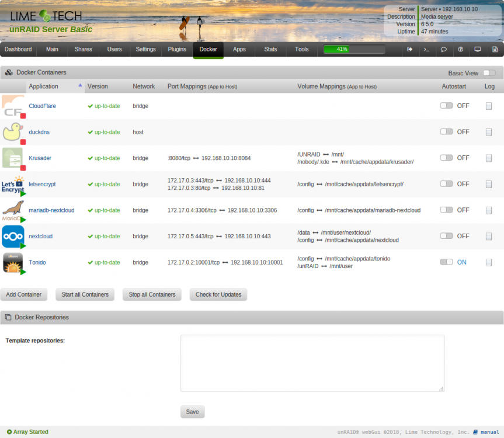Enable autostart for letsencrypt

pyautogui.click(x=446, y=184)
